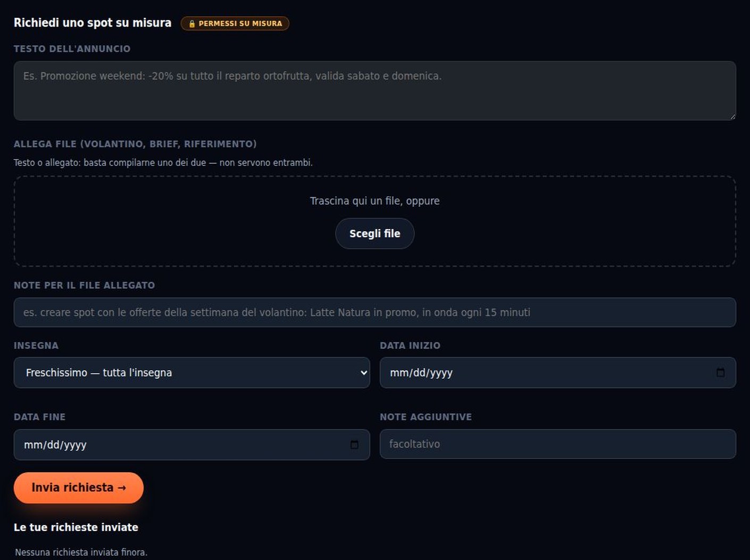Open calendar picker icon in Data Inizio
Image resolution: width=750 pixels, height=560 pixels.
pos(720,372)
